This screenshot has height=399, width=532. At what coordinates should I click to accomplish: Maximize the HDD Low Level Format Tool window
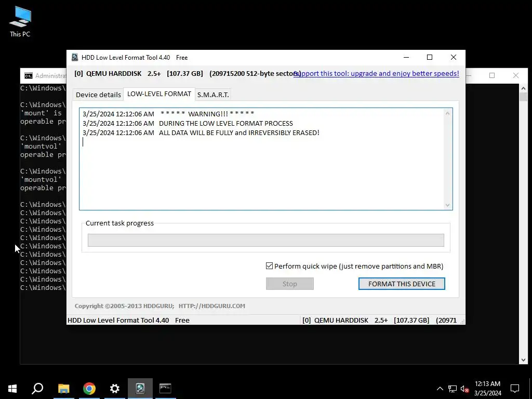[430, 57]
